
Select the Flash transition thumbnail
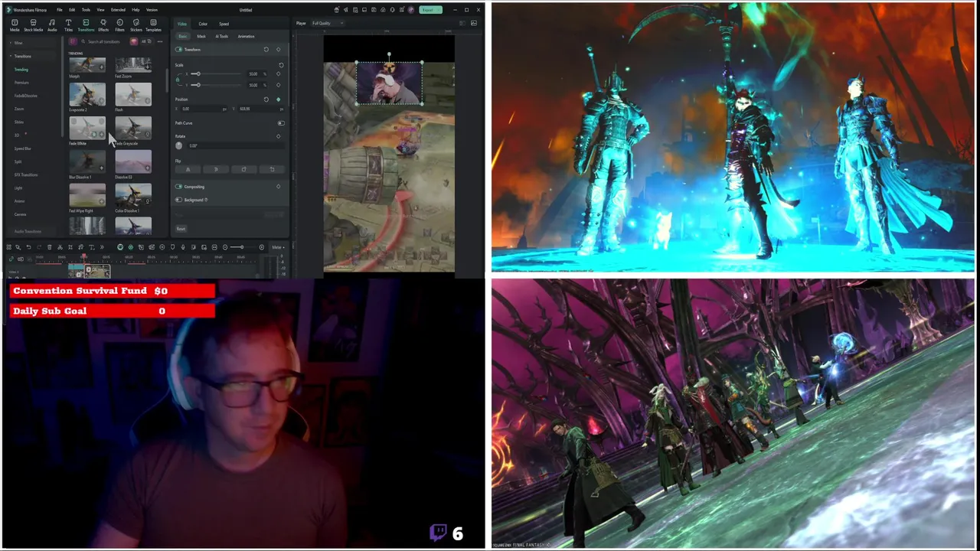tap(133, 94)
